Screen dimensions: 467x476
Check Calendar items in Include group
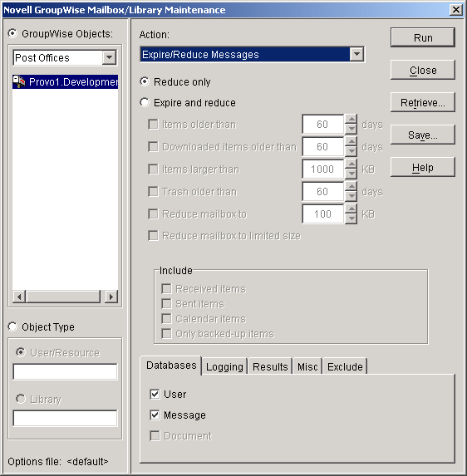(166, 319)
